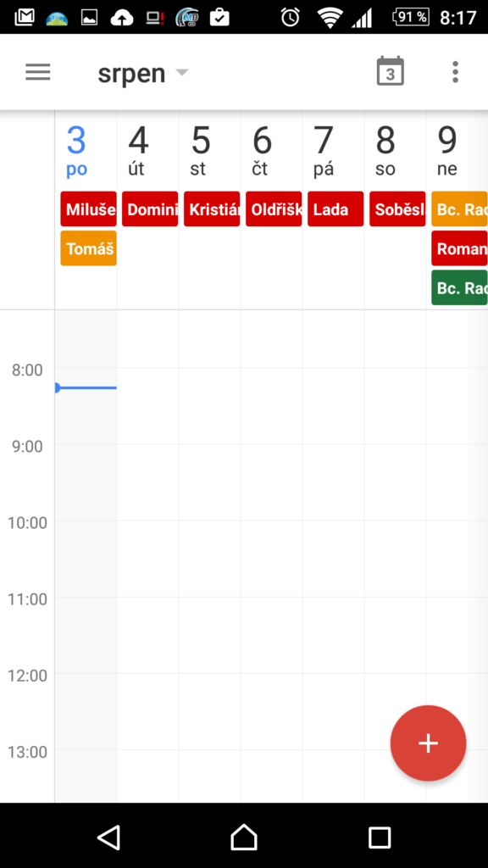The image size is (488, 868).
Task: Open the orange Tomáš event
Action: pyautogui.click(x=88, y=248)
